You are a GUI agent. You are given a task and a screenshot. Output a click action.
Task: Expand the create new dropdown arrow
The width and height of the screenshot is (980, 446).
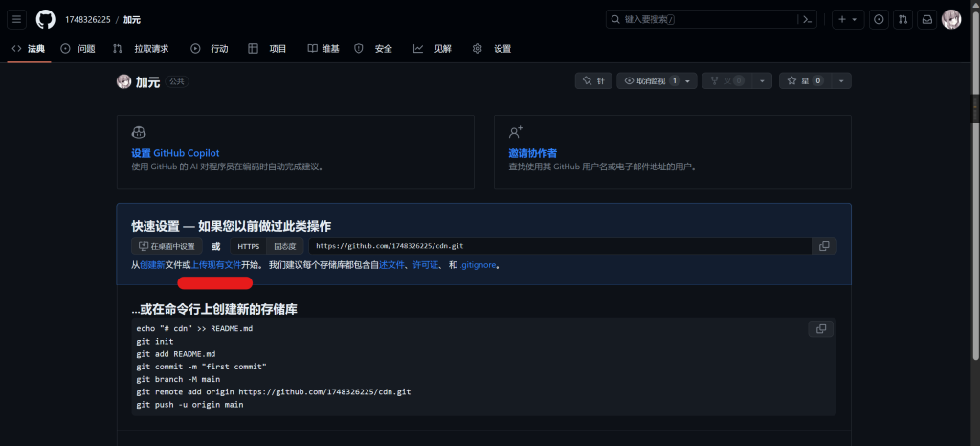tap(855, 20)
